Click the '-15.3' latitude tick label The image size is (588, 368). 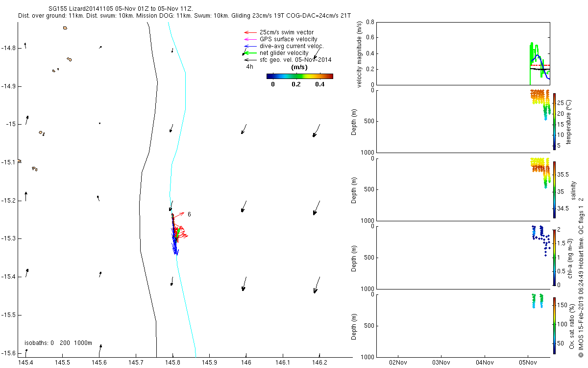pos(8,238)
